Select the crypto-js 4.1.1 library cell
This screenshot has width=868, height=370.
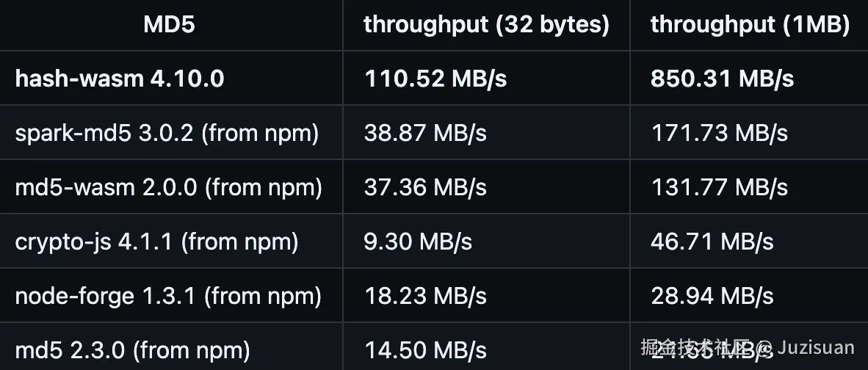pyautogui.click(x=156, y=242)
